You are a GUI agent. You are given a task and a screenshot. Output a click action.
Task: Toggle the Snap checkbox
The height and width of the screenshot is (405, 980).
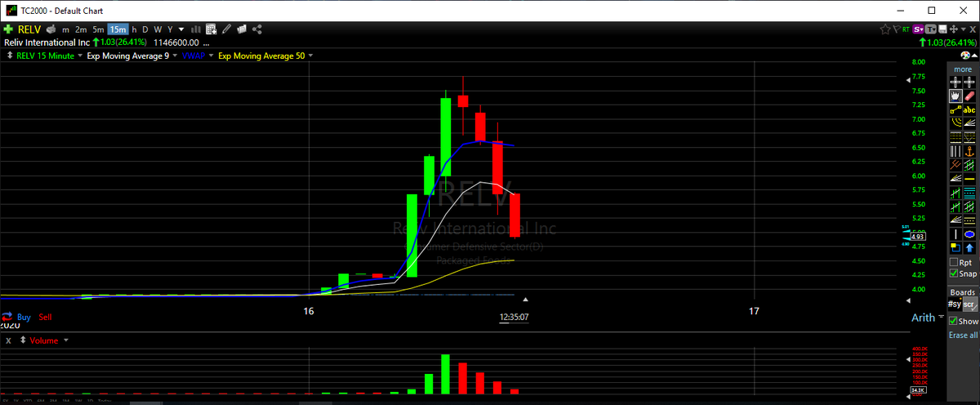coord(954,274)
